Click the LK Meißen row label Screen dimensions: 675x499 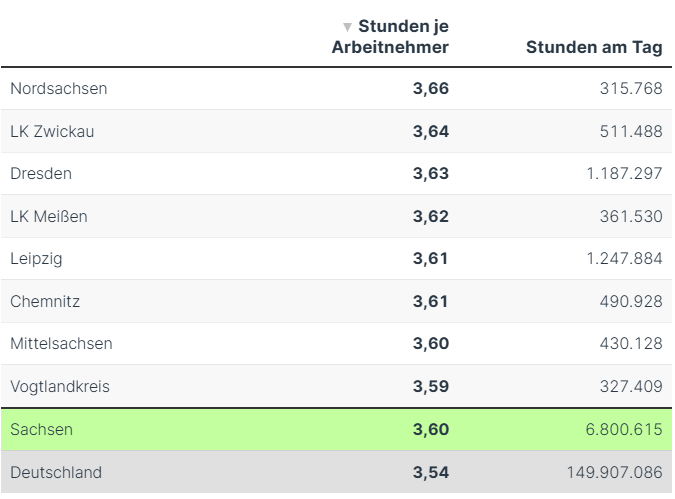[x=49, y=216]
